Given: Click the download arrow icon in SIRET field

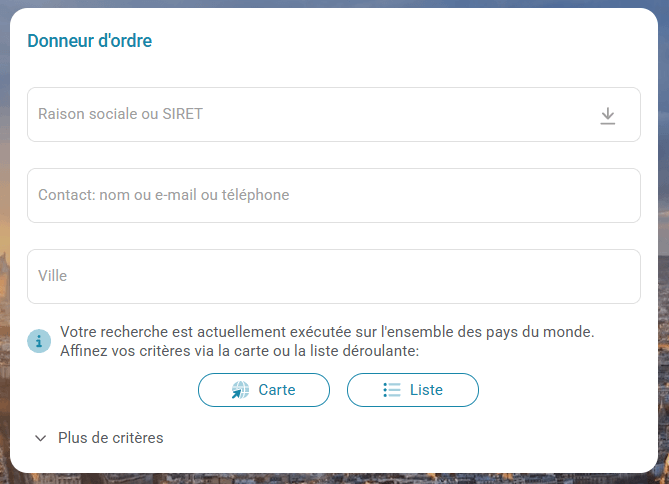Looking at the screenshot, I should (x=607, y=116).
